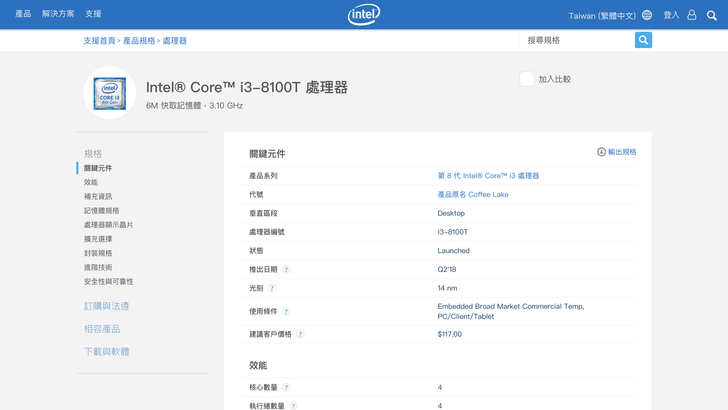Expand the 相容產品 sidebar section

(102, 329)
